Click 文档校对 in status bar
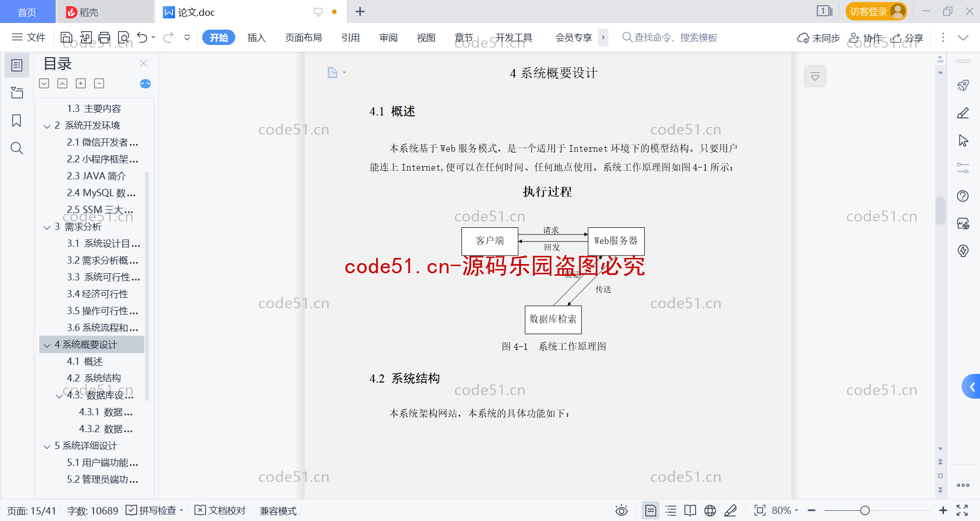 [x=220, y=510]
